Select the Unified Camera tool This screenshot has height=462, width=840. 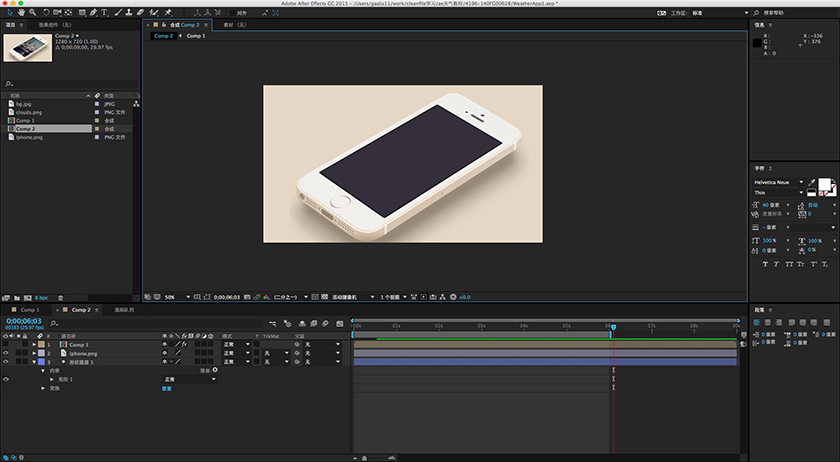click(x=57, y=12)
